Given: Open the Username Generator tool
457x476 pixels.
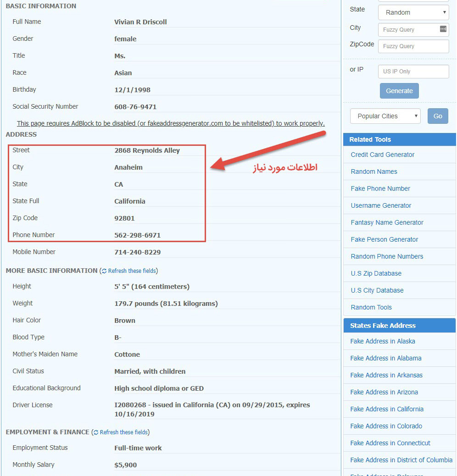Looking at the screenshot, I should pos(381,205).
